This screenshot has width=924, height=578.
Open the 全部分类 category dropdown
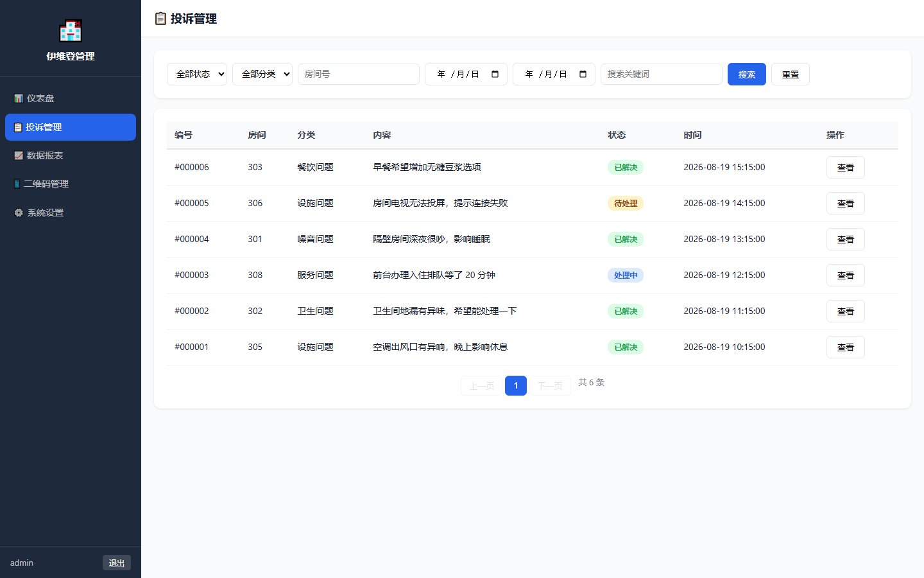point(262,74)
